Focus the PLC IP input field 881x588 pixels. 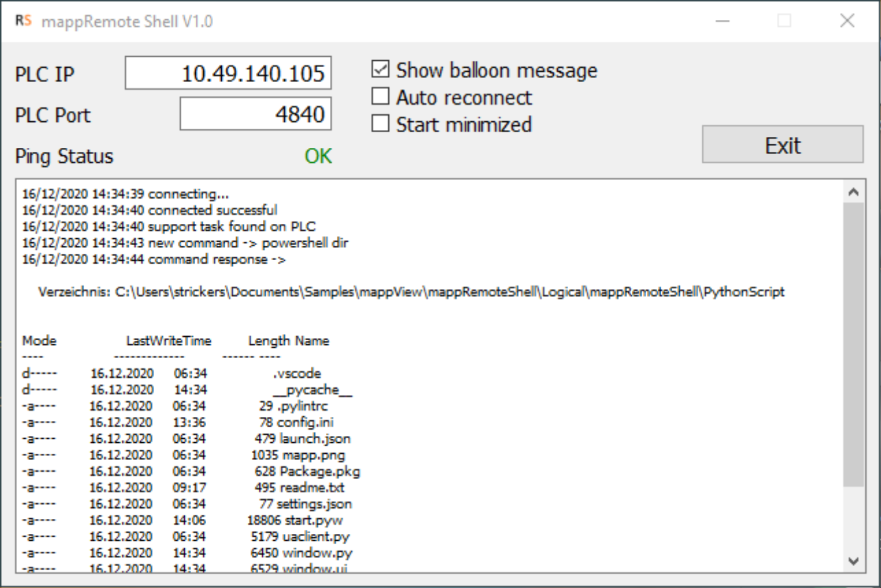[228, 73]
